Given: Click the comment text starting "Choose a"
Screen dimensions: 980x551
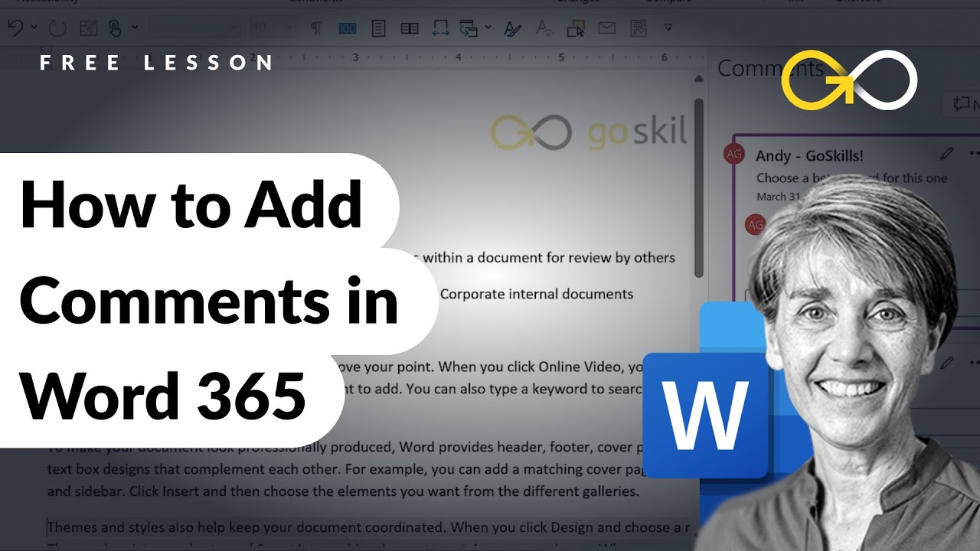Looking at the screenshot, I should point(851,178).
